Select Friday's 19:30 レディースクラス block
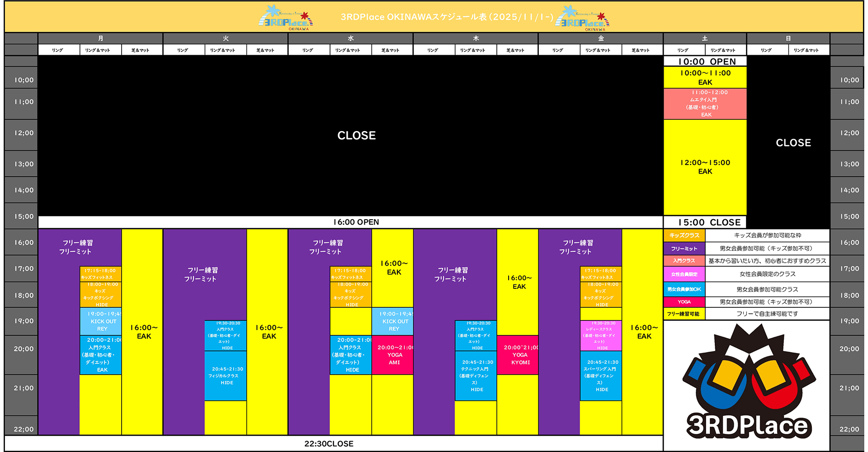 (x=600, y=335)
